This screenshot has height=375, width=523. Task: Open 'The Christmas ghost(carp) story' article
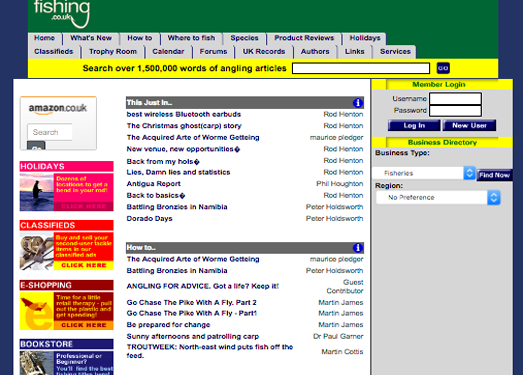click(x=184, y=126)
